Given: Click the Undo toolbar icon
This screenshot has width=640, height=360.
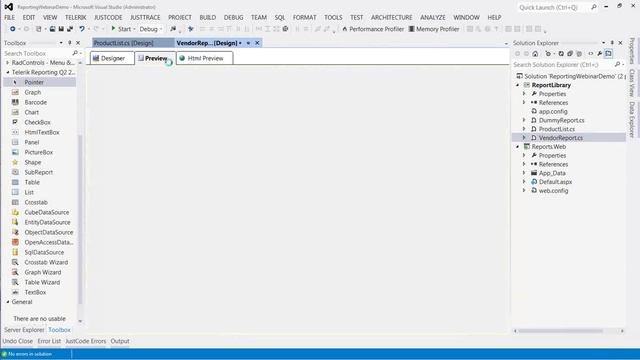Looking at the screenshot, I should point(82,29).
